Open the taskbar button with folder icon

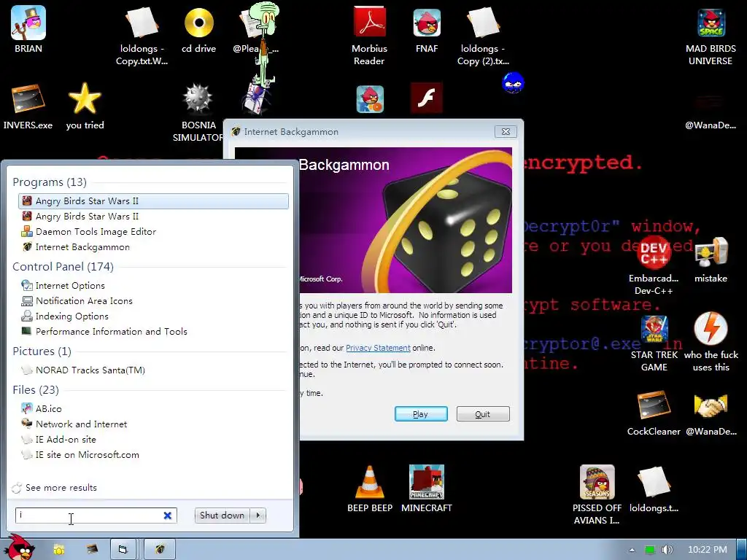coord(123,550)
